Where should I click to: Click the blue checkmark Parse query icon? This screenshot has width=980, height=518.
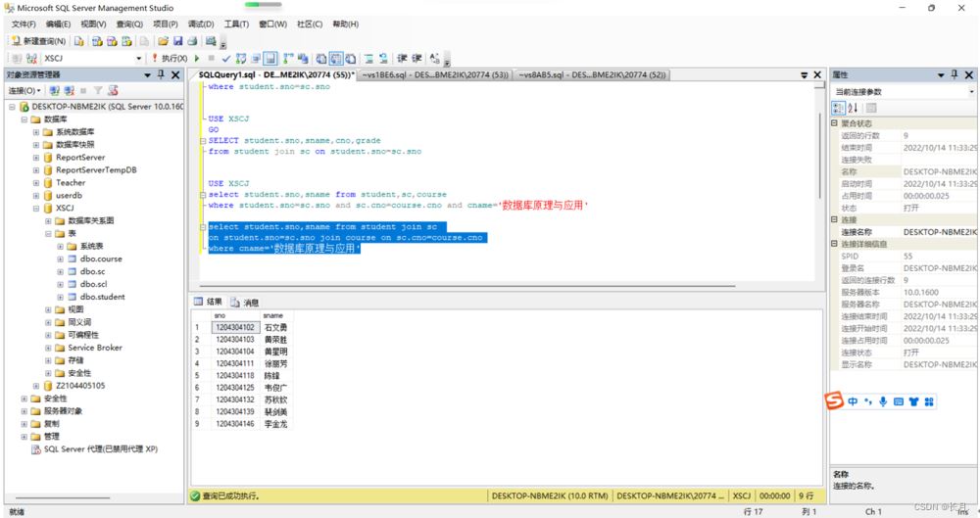[x=225, y=59]
